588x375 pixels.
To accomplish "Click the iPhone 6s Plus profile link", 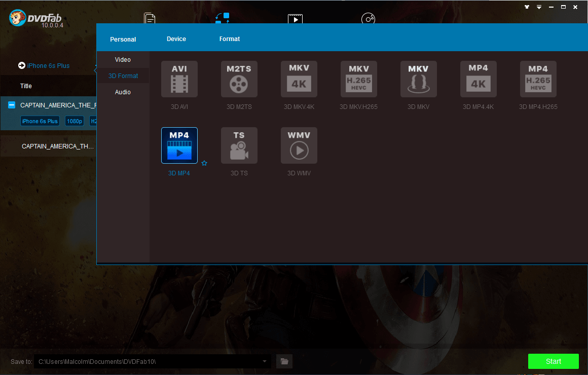I will coord(48,66).
